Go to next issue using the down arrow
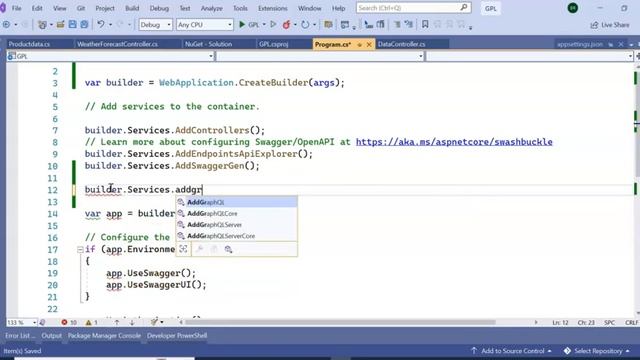 (132, 322)
